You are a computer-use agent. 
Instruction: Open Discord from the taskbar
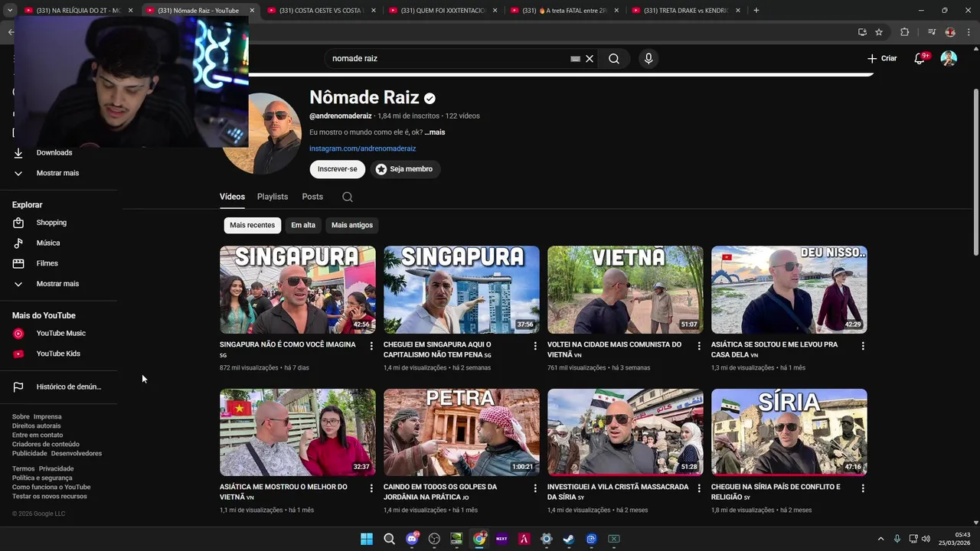tap(412, 539)
